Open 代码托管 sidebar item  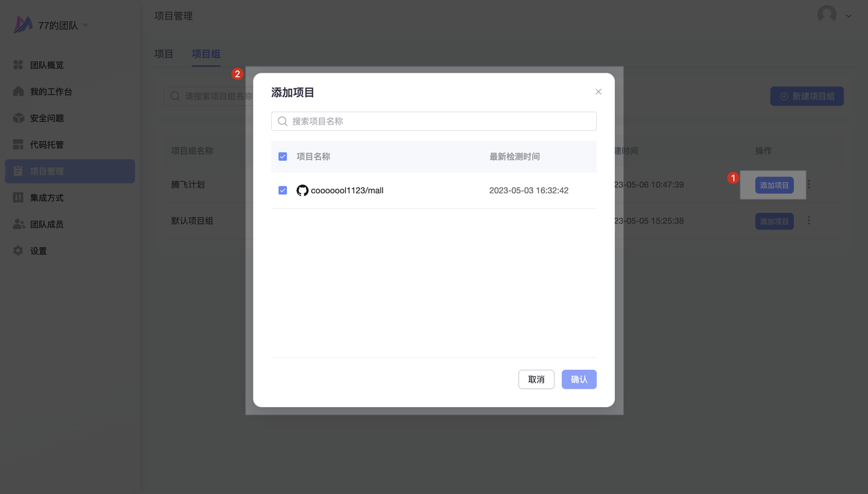[x=46, y=145]
